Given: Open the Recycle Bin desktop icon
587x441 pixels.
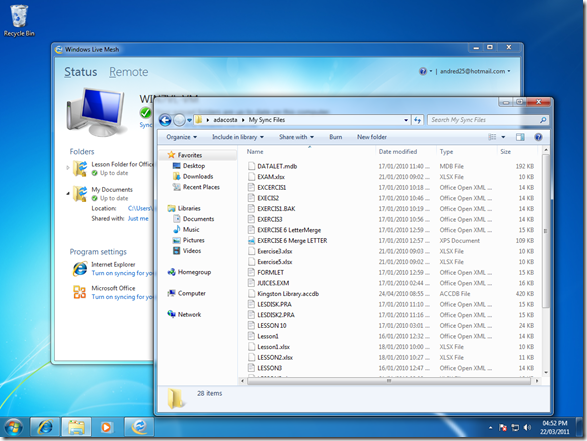Looking at the screenshot, I should pyautogui.click(x=19, y=21).
